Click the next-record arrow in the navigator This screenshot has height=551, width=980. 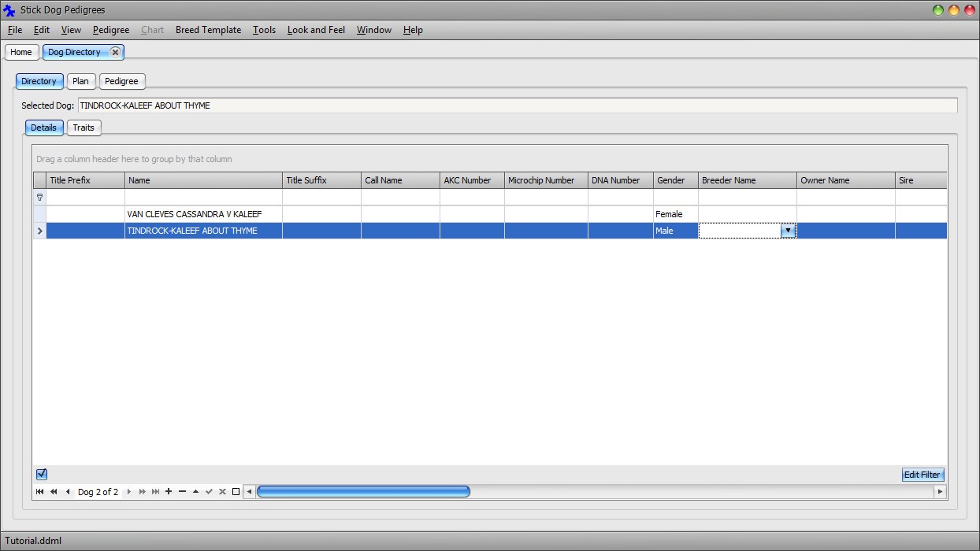[129, 491]
